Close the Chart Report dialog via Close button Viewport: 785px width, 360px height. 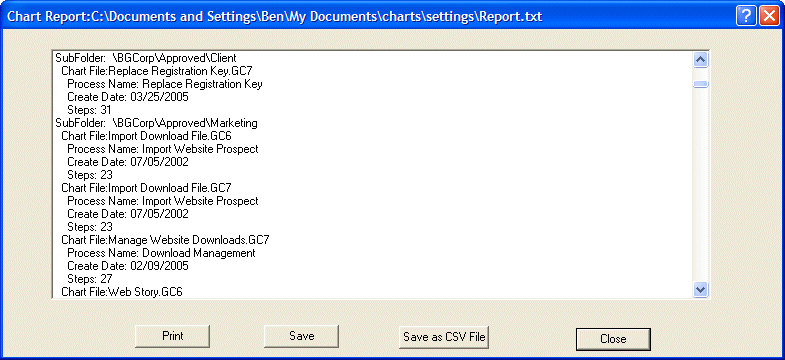[x=613, y=339]
